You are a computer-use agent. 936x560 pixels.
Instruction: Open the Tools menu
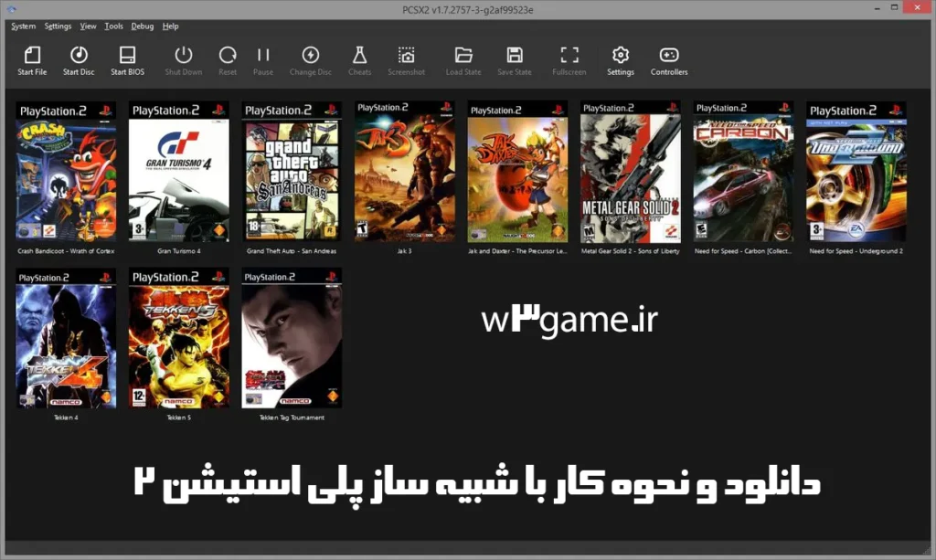click(x=113, y=26)
